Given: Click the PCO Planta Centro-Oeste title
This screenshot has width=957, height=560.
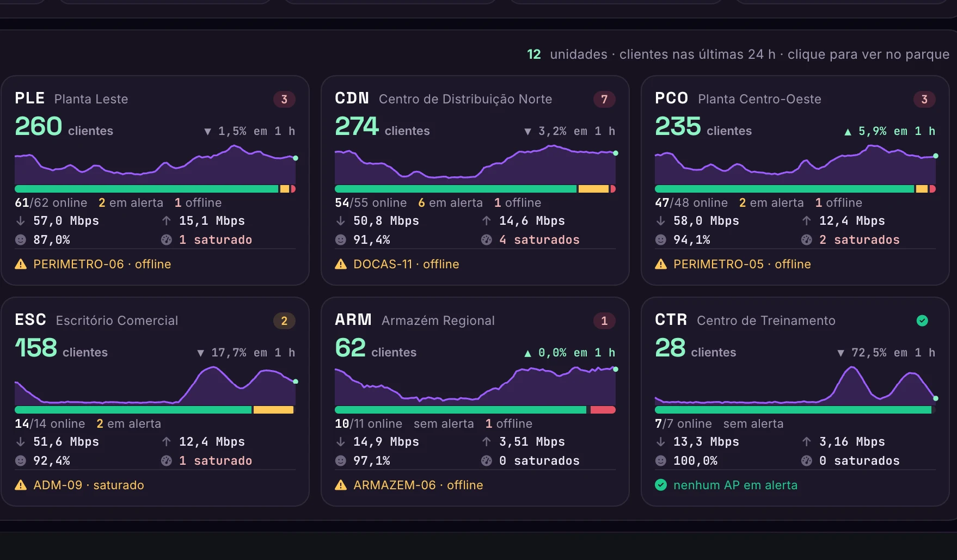Looking at the screenshot, I should [738, 99].
